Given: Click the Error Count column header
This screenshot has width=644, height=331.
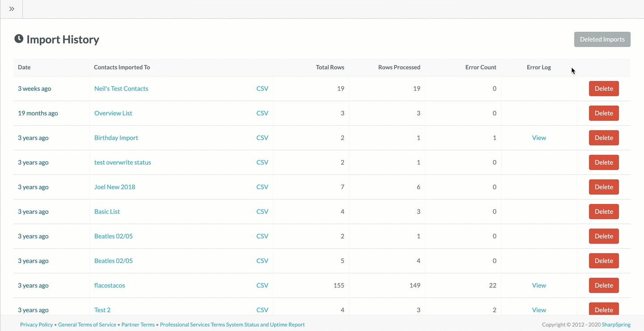Looking at the screenshot, I should [480, 68].
